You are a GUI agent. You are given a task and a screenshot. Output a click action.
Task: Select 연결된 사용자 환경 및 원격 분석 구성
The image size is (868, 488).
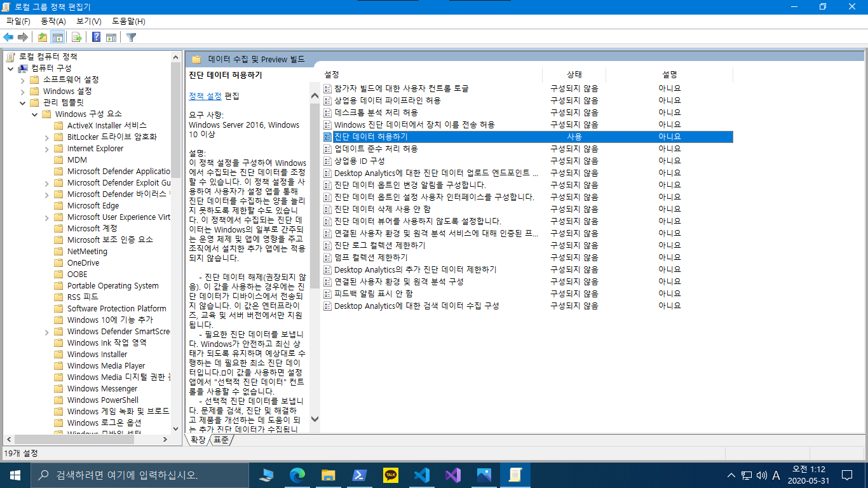click(398, 281)
